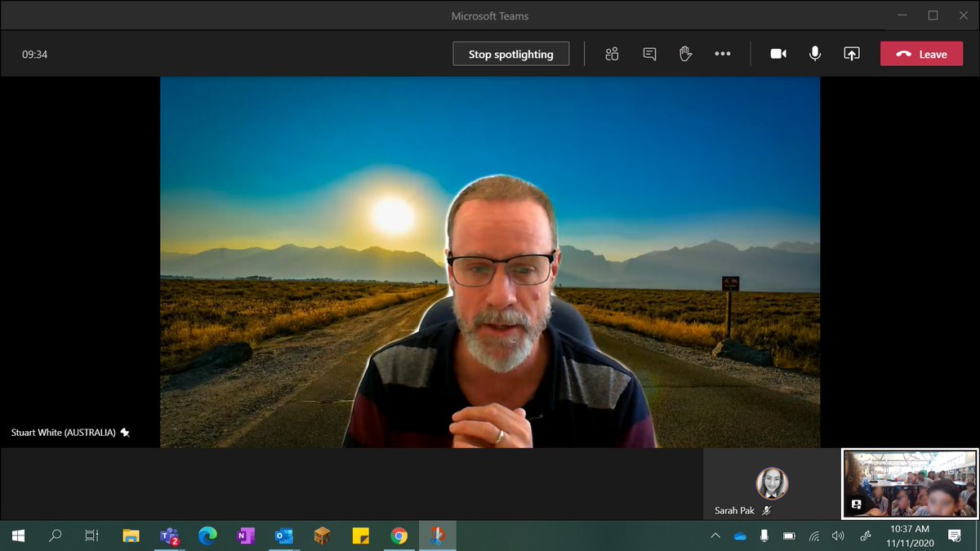Click the camera indicator on self-view thumbnail

(856, 504)
